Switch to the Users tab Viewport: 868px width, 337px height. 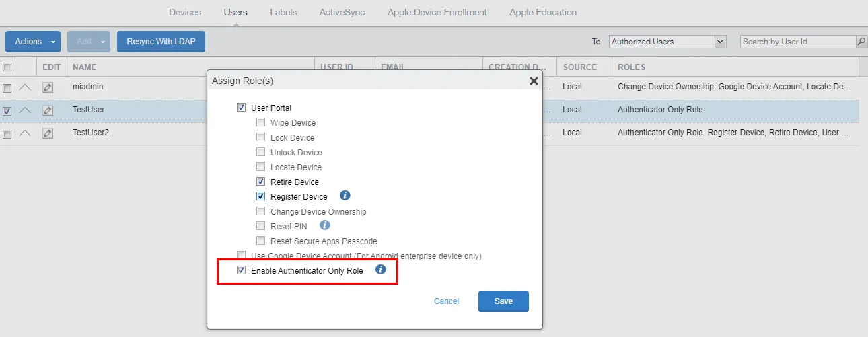236,12
